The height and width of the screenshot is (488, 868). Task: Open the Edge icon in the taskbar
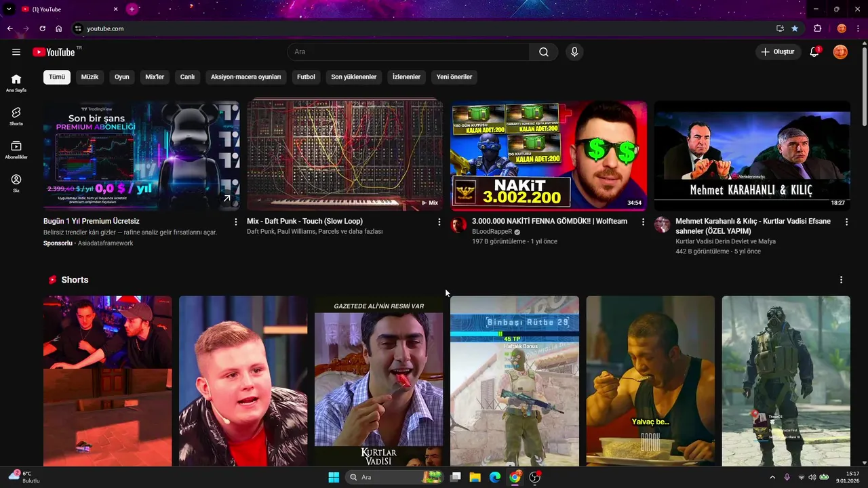click(495, 477)
